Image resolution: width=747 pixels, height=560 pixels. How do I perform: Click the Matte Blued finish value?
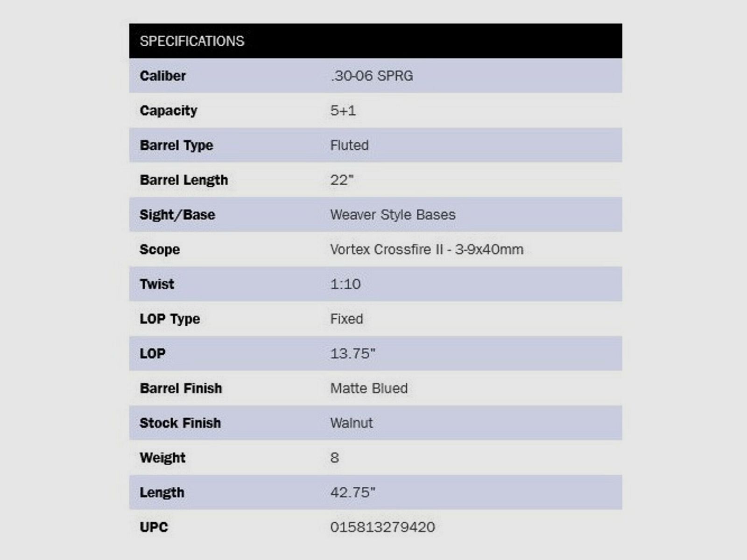[369, 388]
